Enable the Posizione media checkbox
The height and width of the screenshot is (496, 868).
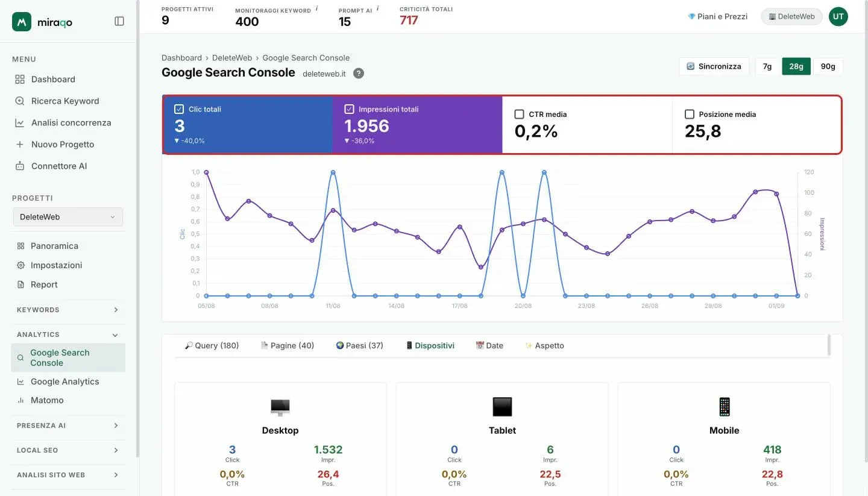point(690,114)
